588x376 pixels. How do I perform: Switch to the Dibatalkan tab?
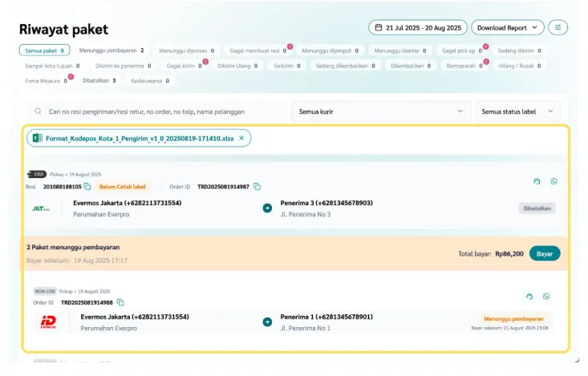click(x=99, y=80)
